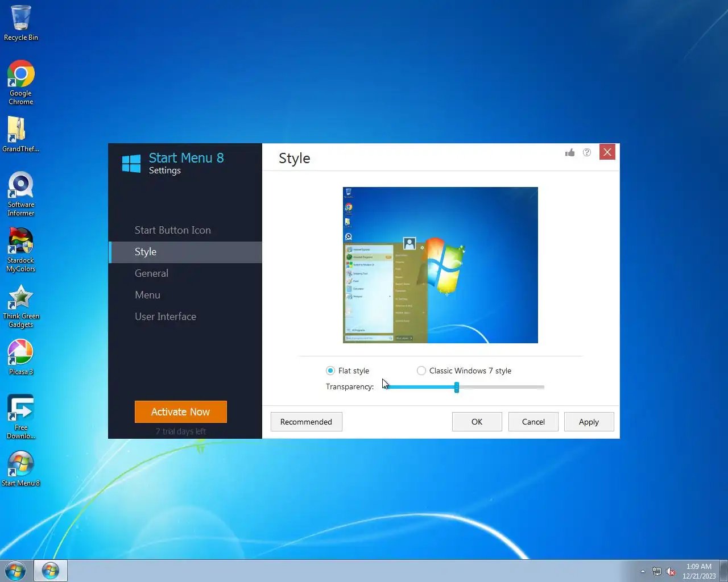
Task: Show hidden tray icons arrow
Action: point(643,571)
